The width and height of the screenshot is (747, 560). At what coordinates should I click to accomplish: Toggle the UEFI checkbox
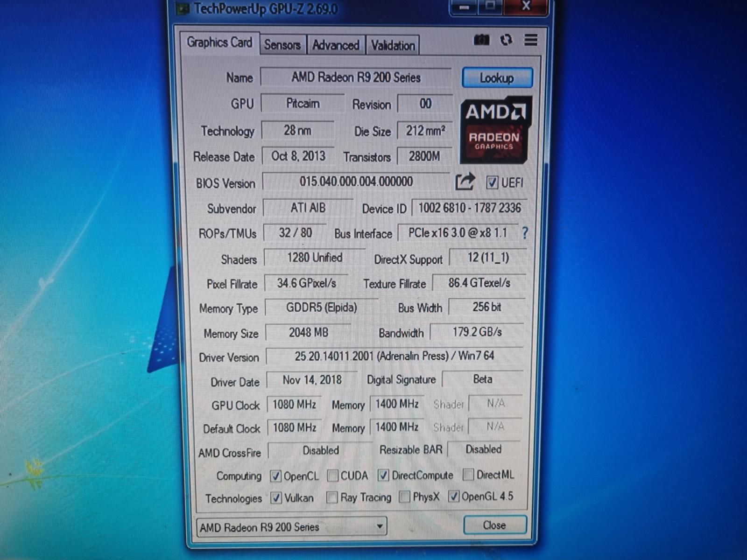click(492, 182)
